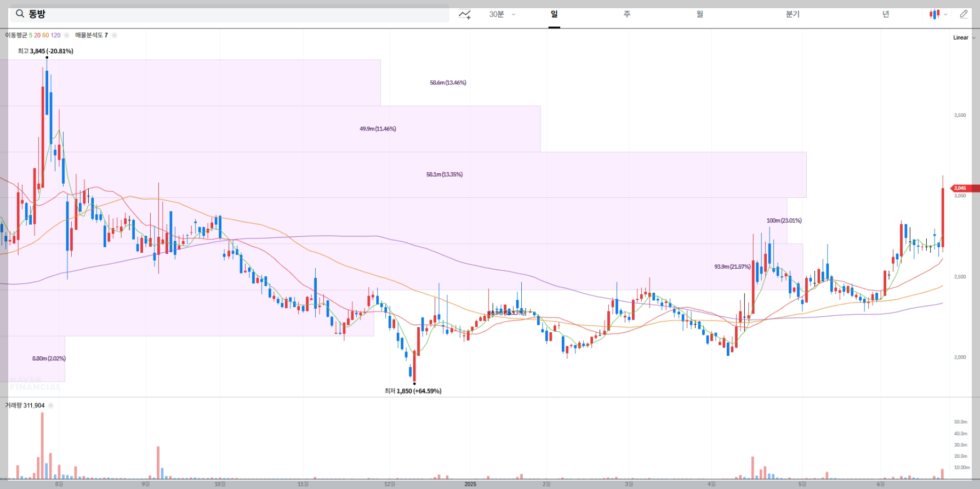Switch to the 분기 quarterly tab
The image size is (980, 489).
click(x=793, y=14)
